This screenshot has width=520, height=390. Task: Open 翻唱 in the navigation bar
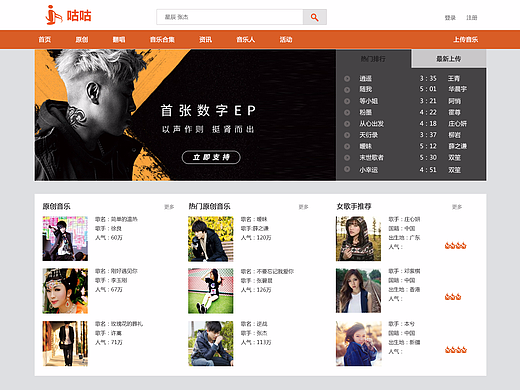[119, 40]
